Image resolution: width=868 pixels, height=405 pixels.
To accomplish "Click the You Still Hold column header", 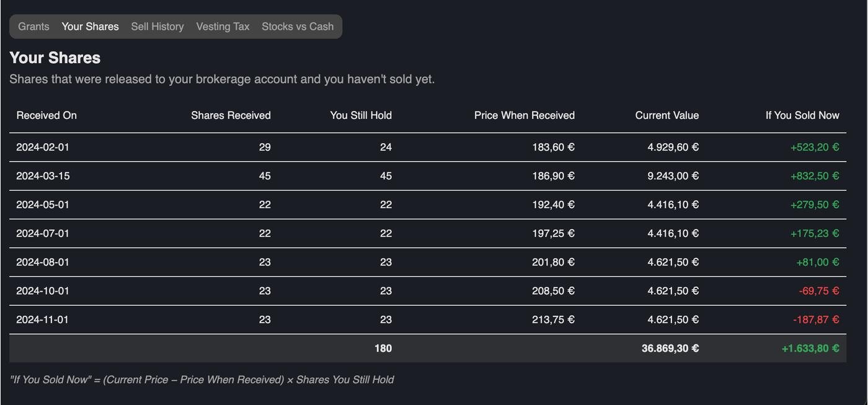I will pos(361,115).
